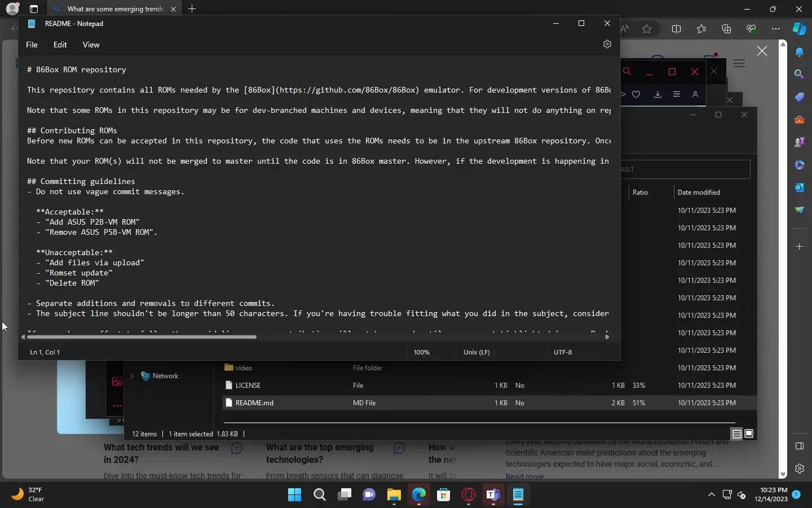
Task: Click the address field showing 4.0.1
Action: click(685, 169)
